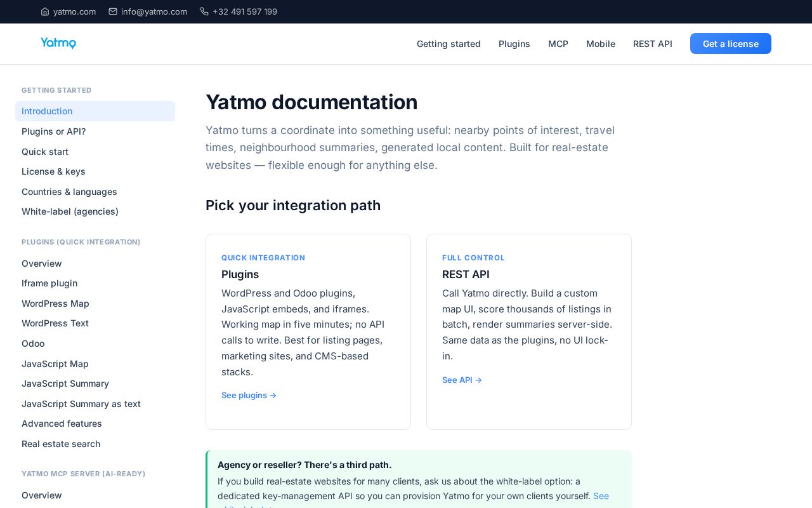Click the +32 491 597 199 phone number
This screenshot has width=812, height=508.
(x=245, y=11)
